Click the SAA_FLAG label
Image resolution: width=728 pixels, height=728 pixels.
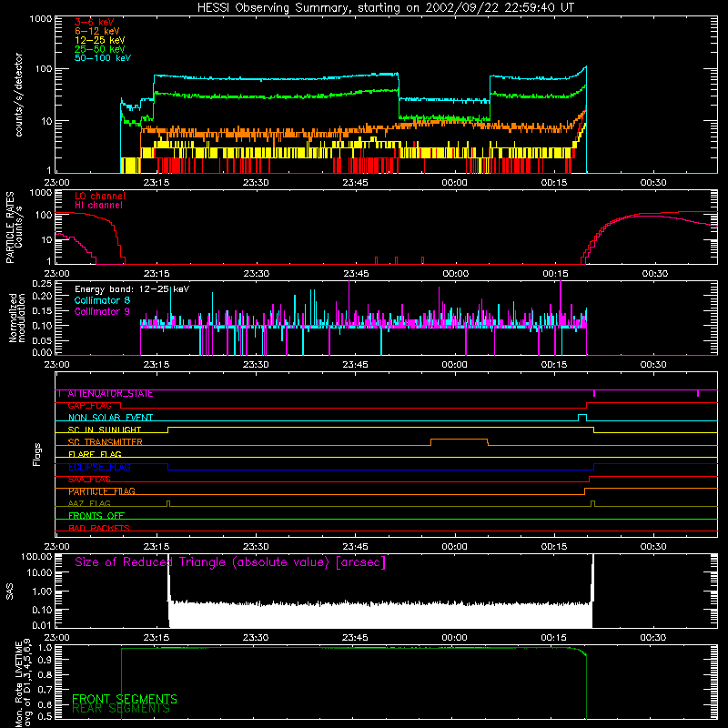click(x=89, y=480)
